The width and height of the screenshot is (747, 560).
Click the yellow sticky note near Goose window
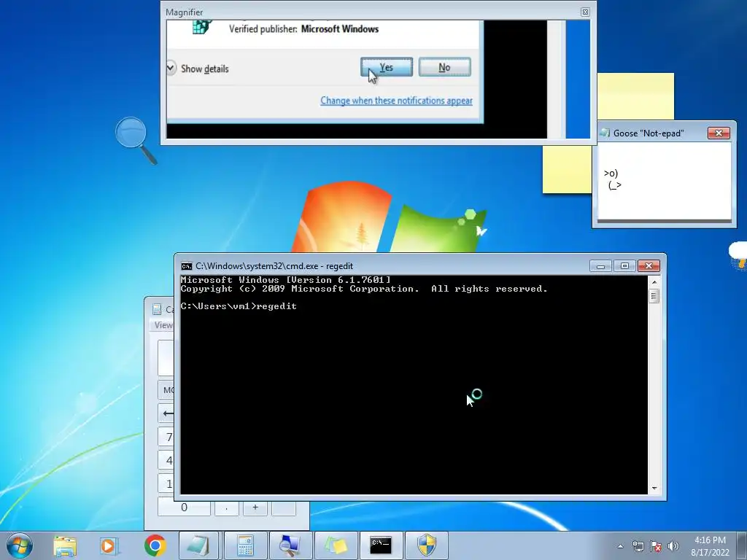click(567, 169)
